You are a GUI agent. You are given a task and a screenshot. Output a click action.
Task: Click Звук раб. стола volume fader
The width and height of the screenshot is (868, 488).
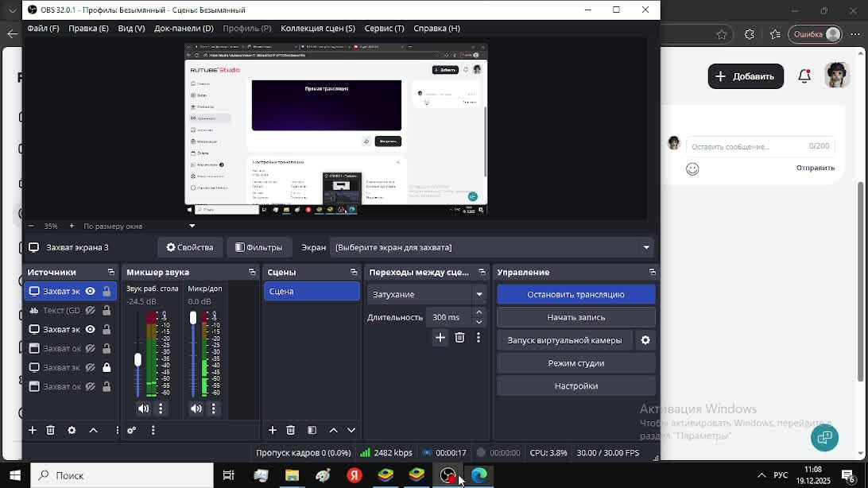point(138,359)
